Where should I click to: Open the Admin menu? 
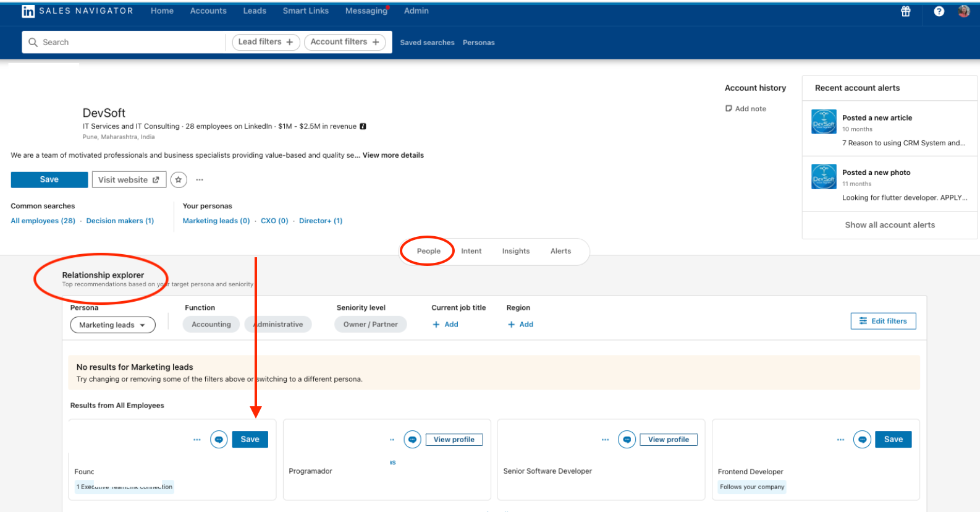(416, 11)
